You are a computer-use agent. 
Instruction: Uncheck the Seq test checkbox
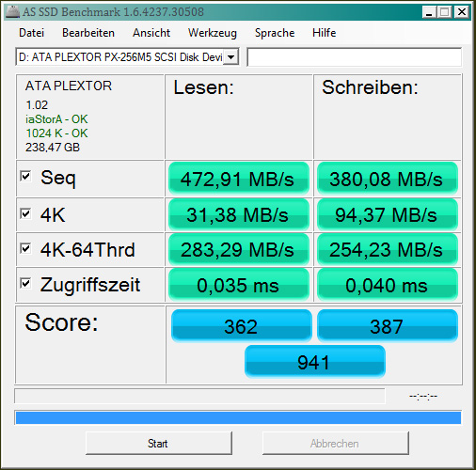tap(25, 176)
